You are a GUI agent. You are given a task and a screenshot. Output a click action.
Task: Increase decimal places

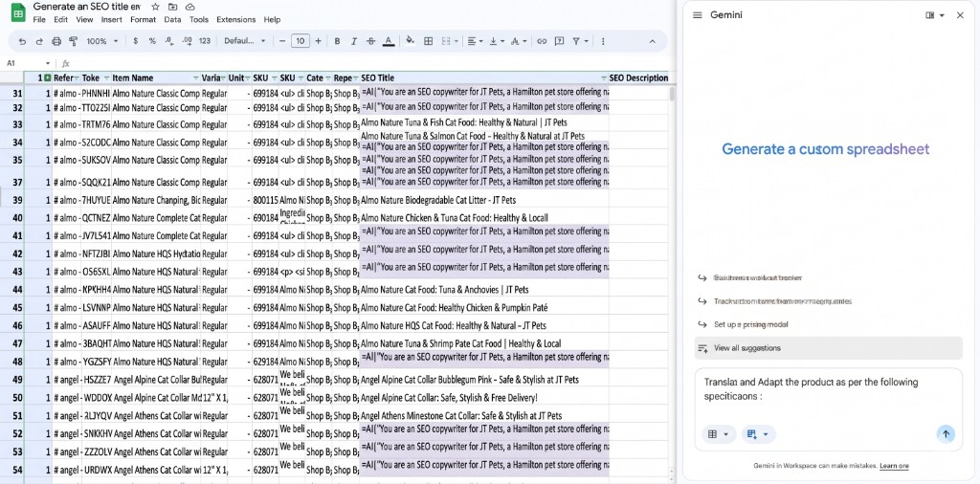coord(187,41)
